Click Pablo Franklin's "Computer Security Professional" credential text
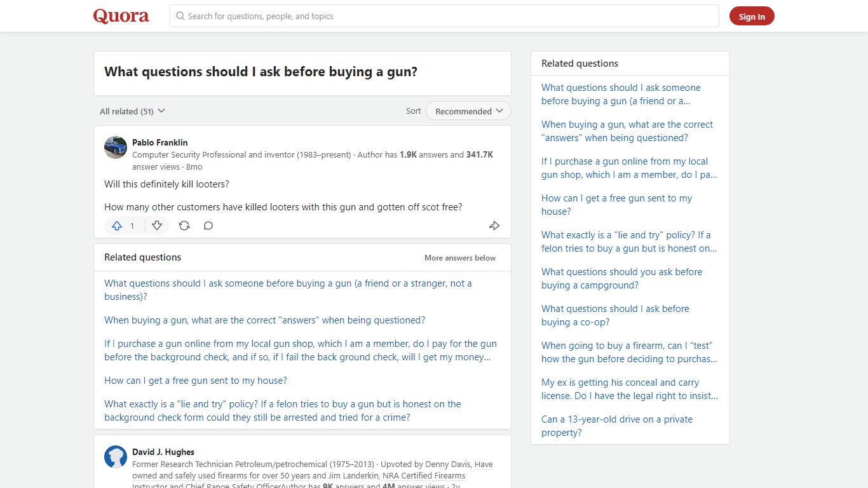The image size is (868, 488). [x=241, y=154]
